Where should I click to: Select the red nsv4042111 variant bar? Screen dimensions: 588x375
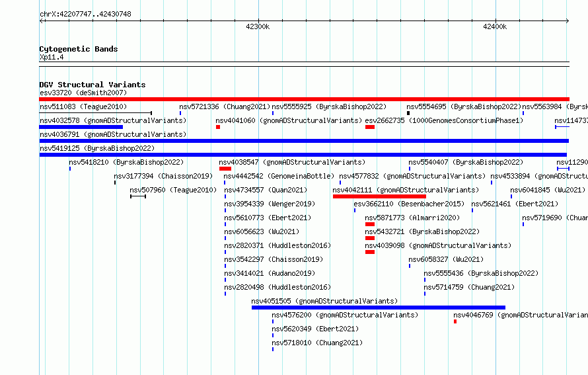379,196
